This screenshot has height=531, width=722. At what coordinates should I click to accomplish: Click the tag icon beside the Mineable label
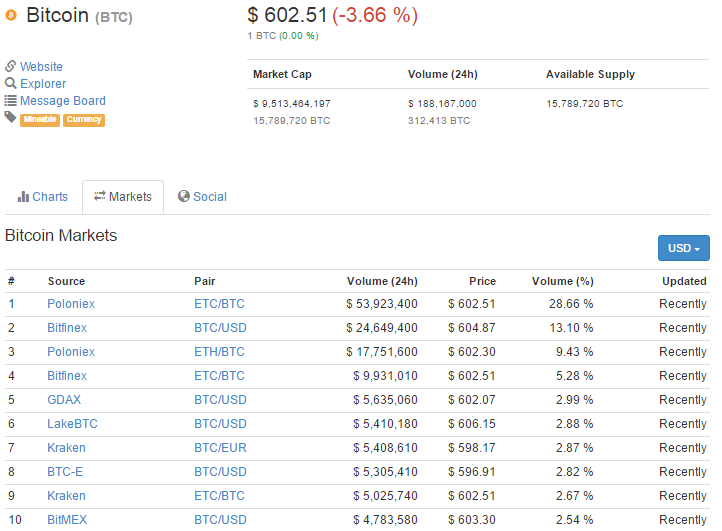tap(11, 117)
